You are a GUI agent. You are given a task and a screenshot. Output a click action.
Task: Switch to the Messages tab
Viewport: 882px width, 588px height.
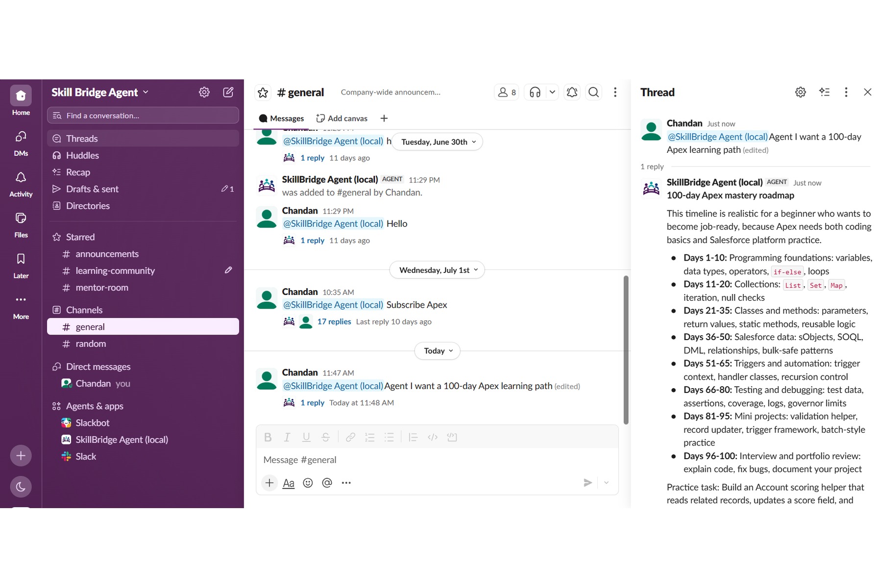(x=281, y=119)
